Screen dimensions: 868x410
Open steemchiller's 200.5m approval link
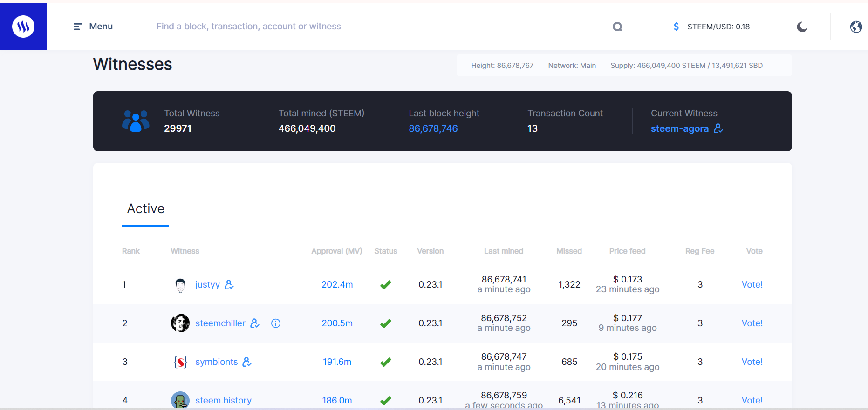pyautogui.click(x=337, y=323)
